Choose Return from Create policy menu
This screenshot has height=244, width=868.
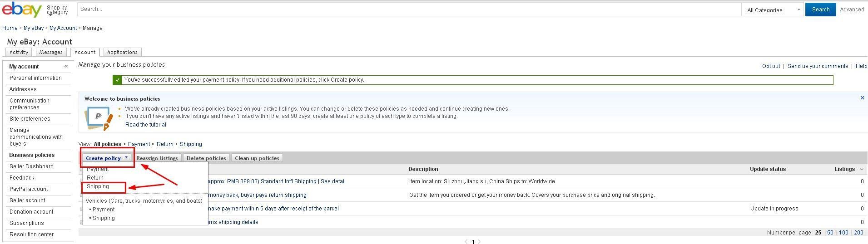(95, 178)
